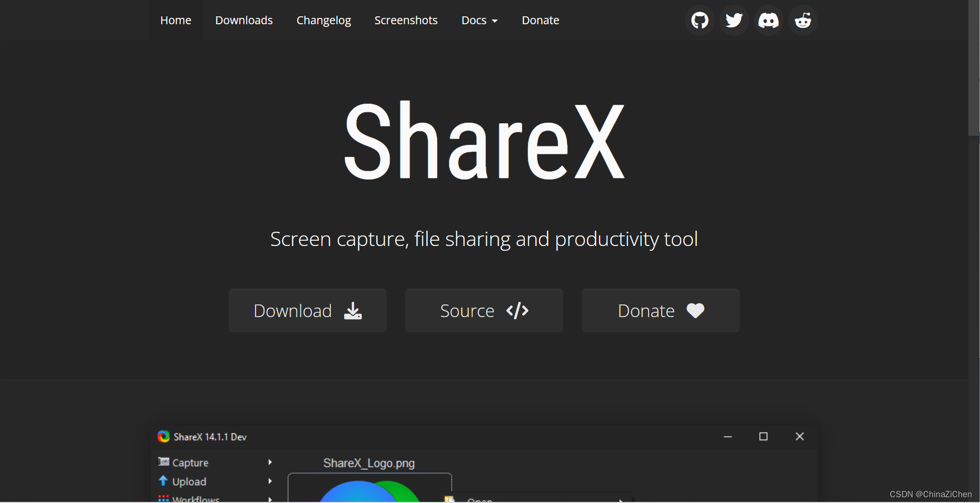Click the Donate heart button
980x503 pixels.
661,310
